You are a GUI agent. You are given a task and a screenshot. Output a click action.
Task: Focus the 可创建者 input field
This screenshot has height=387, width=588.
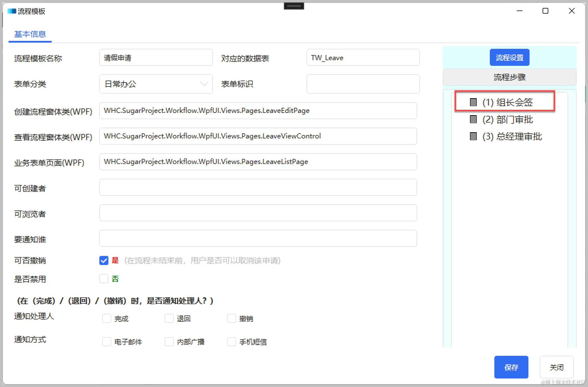[258, 187]
